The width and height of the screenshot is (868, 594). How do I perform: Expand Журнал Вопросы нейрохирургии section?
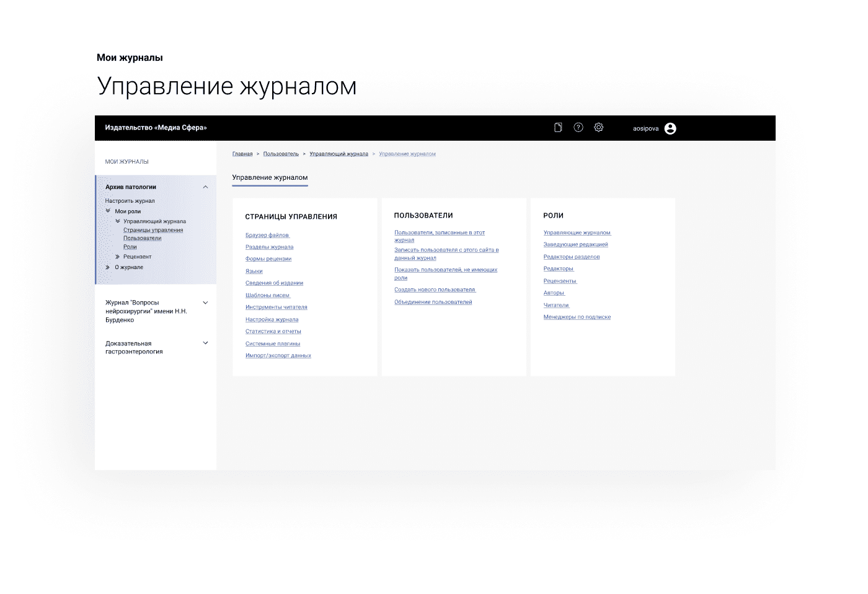pos(205,303)
